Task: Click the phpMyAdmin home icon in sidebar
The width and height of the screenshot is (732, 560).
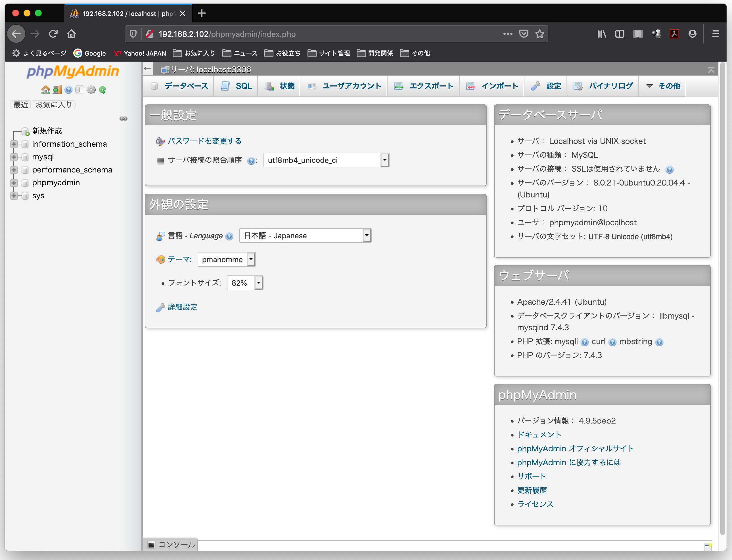Action: click(45, 90)
